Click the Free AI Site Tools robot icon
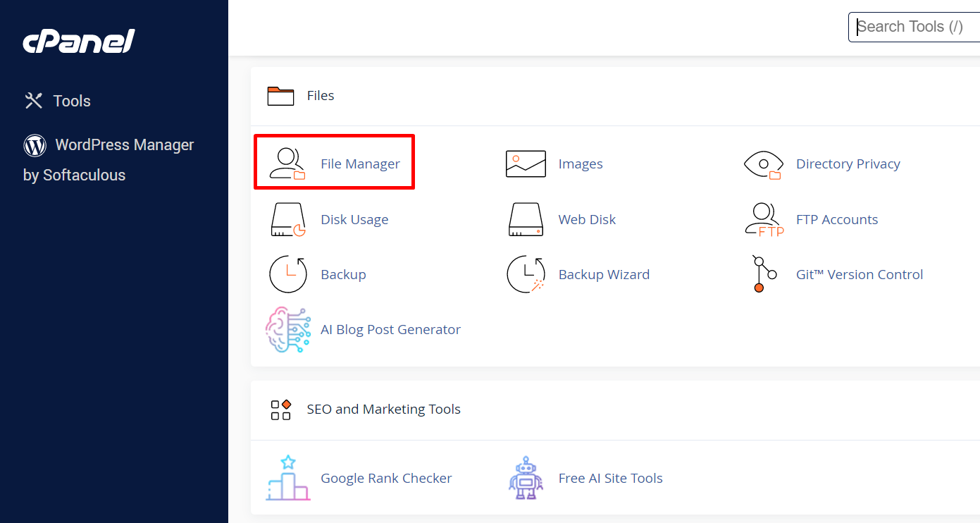The image size is (980, 523). 526,478
